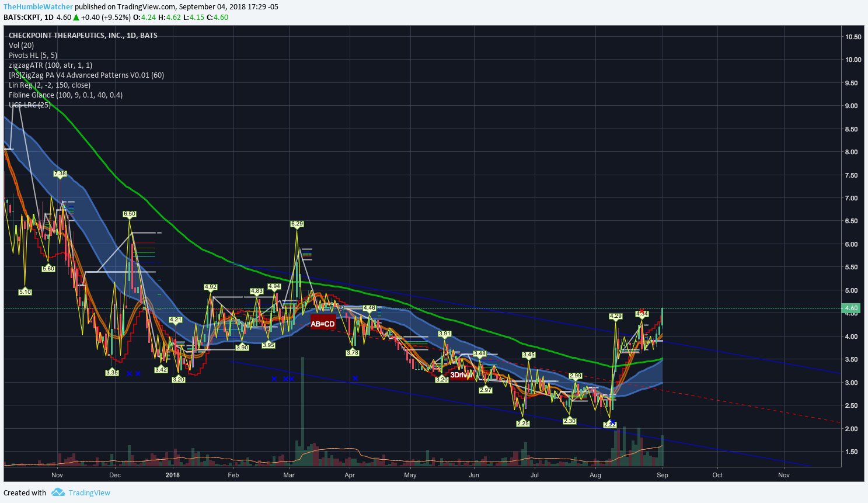Click the [RS]ZigZag PA V4 Advanced Patterns legend

point(86,75)
